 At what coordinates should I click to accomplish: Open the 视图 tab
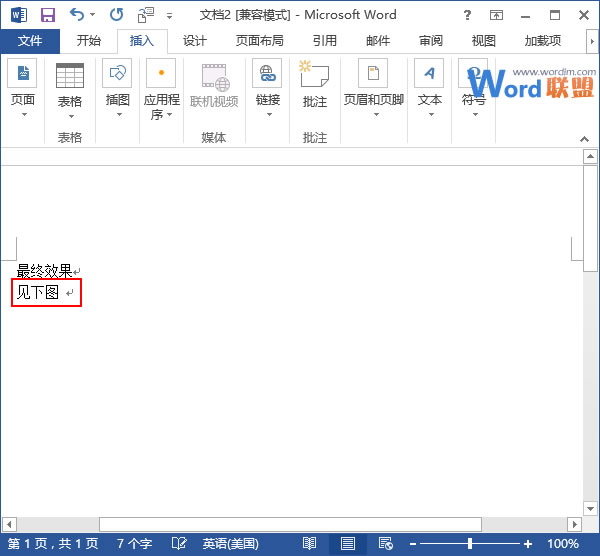[484, 41]
